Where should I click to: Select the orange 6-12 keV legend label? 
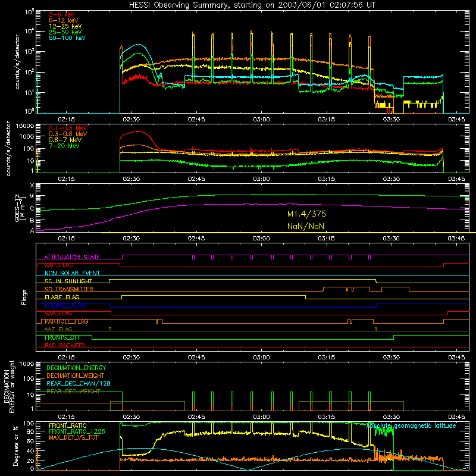point(64,20)
